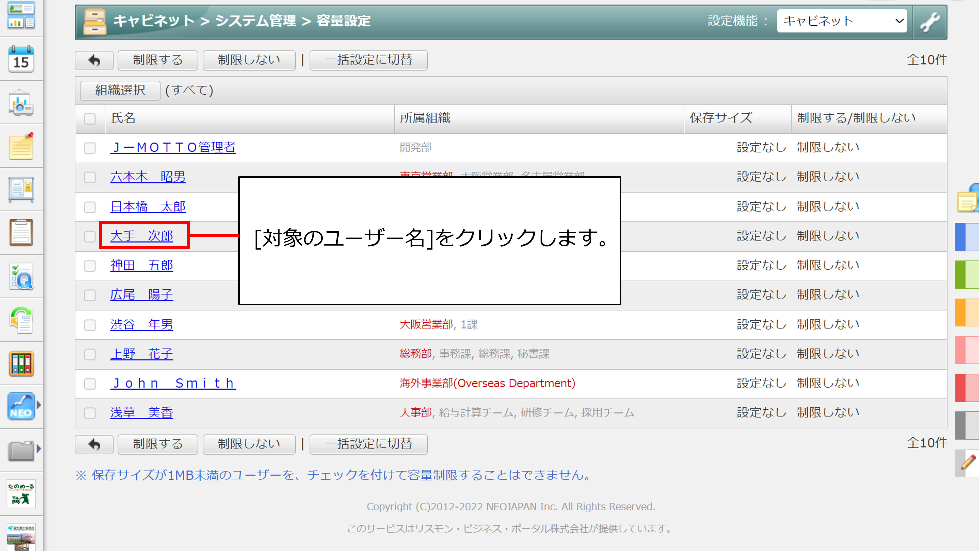Click the 組織選択 button
Image resolution: width=980 pixels, height=551 pixels.
[x=120, y=91]
